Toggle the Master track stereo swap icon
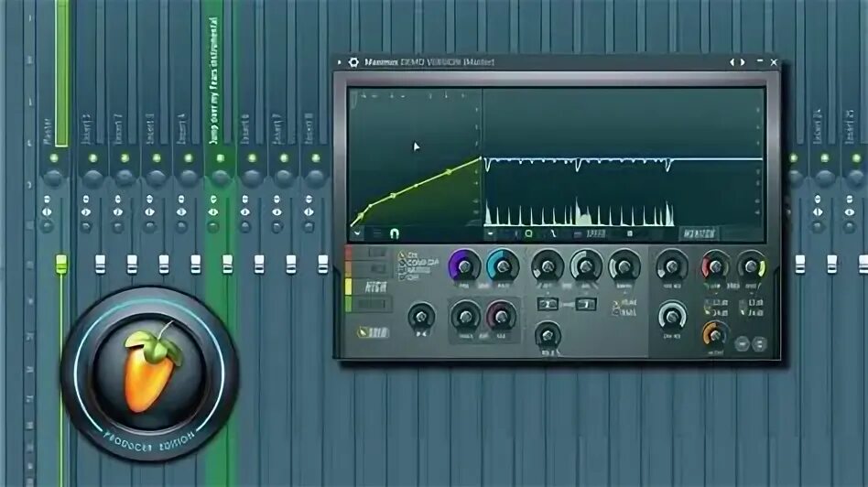868x487 pixels. pyautogui.click(x=47, y=200)
